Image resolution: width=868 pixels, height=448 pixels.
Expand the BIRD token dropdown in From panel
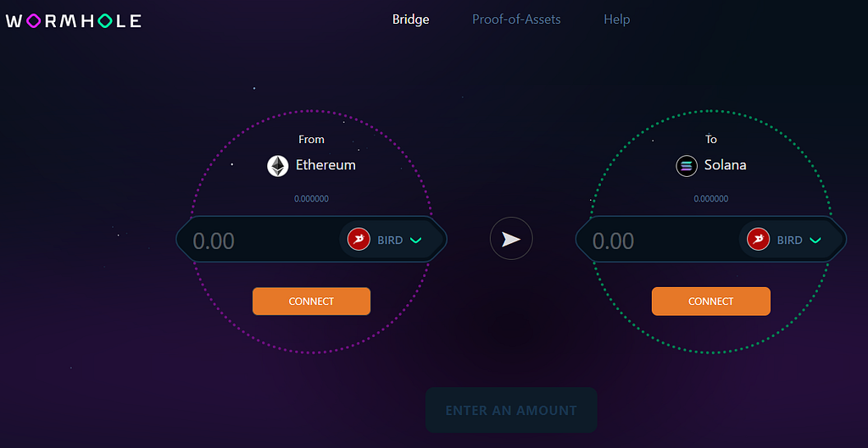[x=415, y=241]
